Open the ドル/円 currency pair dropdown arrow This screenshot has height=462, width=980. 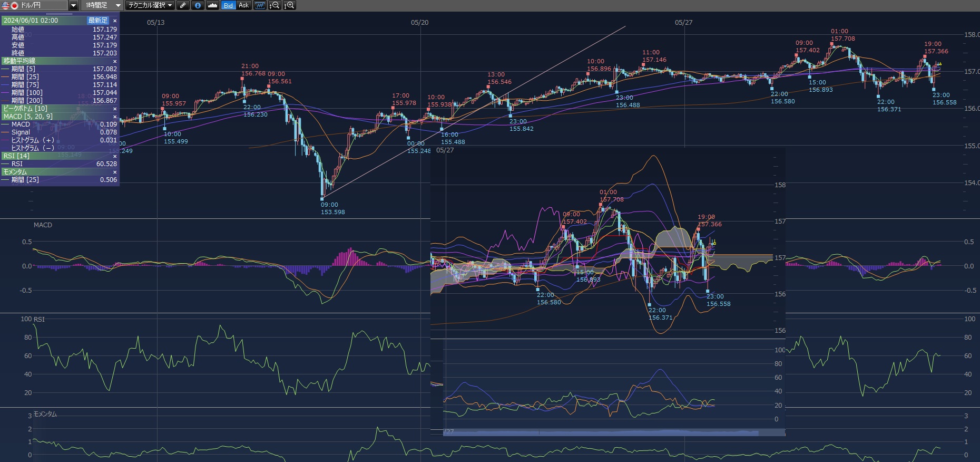click(x=74, y=5)
